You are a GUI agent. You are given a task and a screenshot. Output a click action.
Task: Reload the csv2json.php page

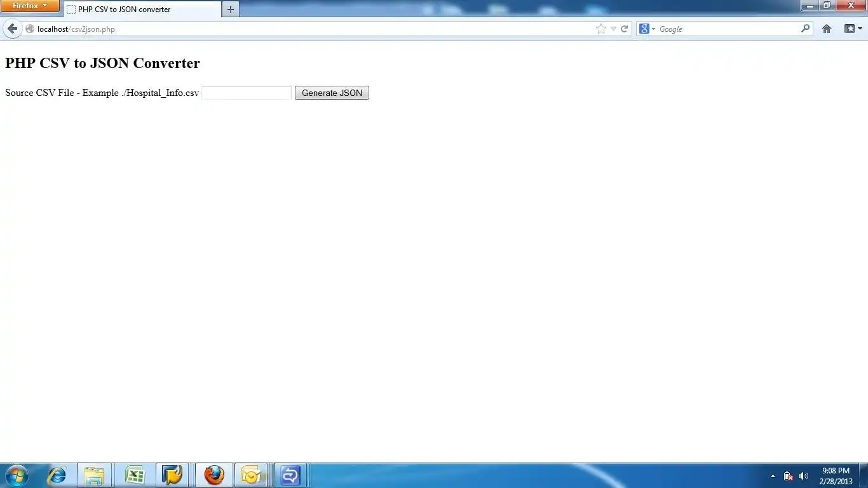[624, 29]
